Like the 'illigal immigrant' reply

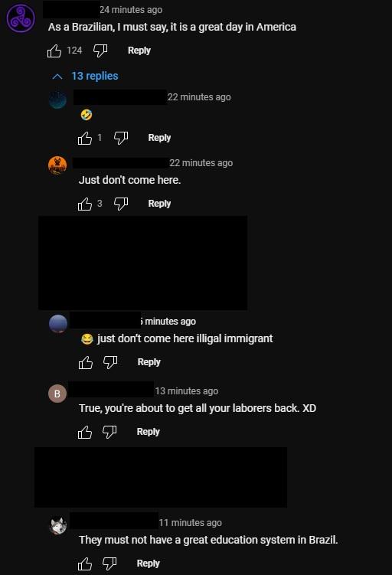pos(86,362)
